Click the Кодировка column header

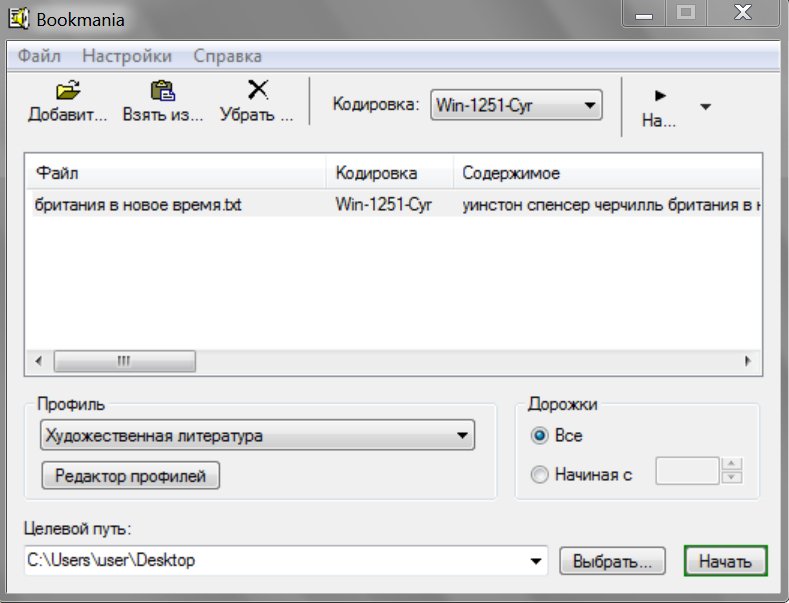point(389,173)
